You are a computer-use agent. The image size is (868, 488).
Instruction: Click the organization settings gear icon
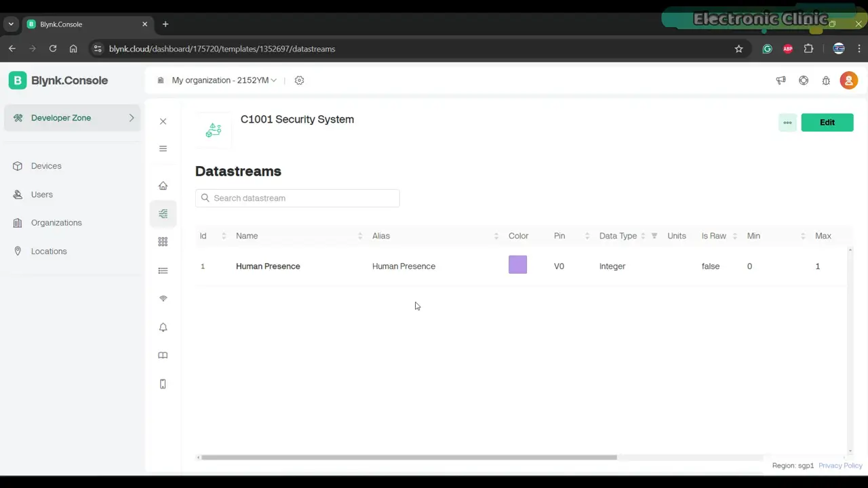click(x=299, y=80)
